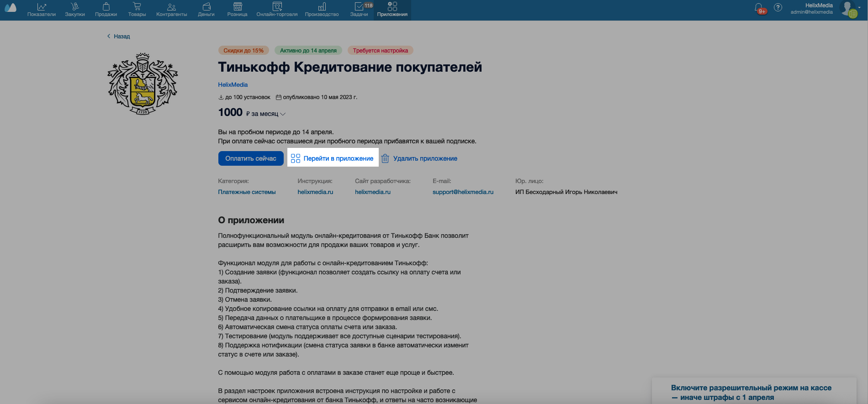
Task: Open helixmedia.ru link under Инструкция
Action: [315, 192]
